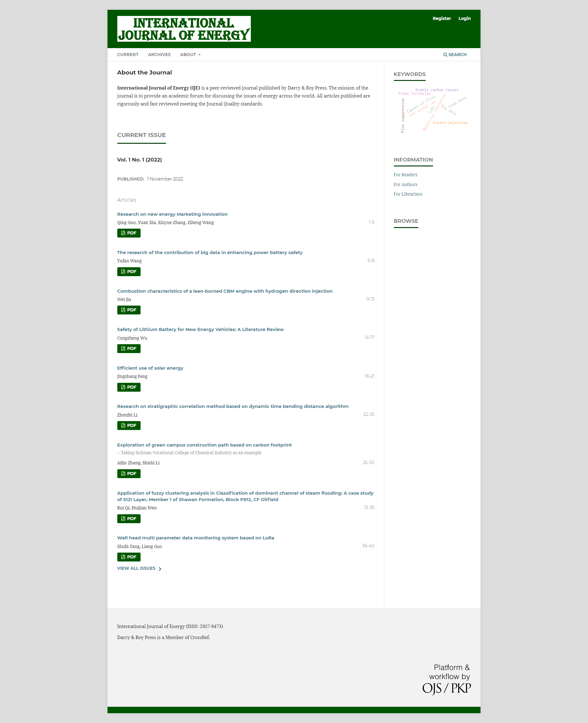Open Vol. 1 No. 1 (2022) issue
Screen dimensions: 588x723
139,160
